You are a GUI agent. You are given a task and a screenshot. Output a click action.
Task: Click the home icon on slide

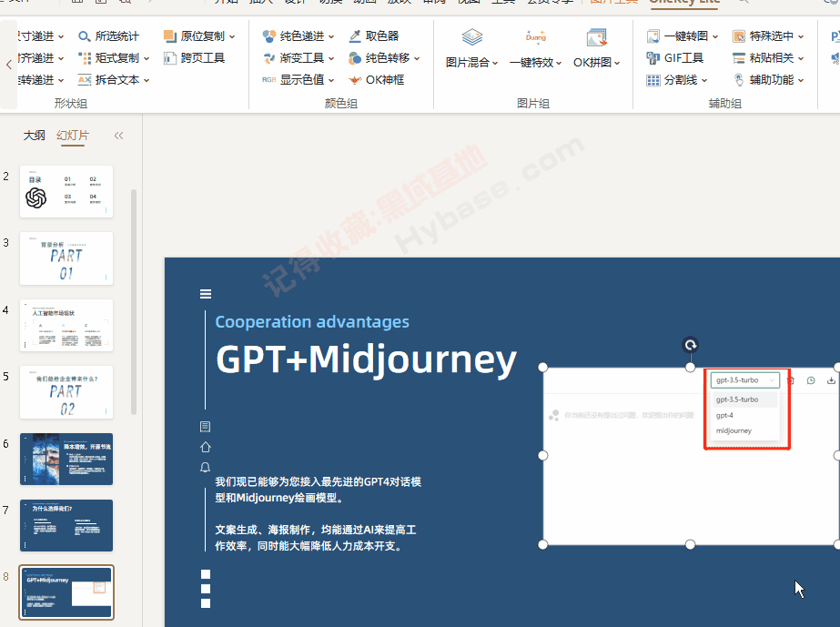pos(206,447)
